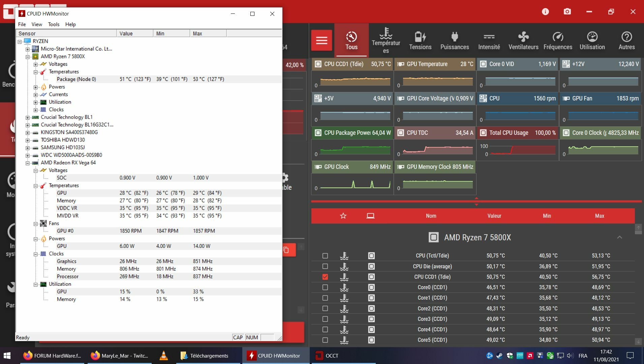Check the Core2 (CCD1) checkbox
Image resolution: width=644 pixels, height=364 pixels.
coord(325,308)
